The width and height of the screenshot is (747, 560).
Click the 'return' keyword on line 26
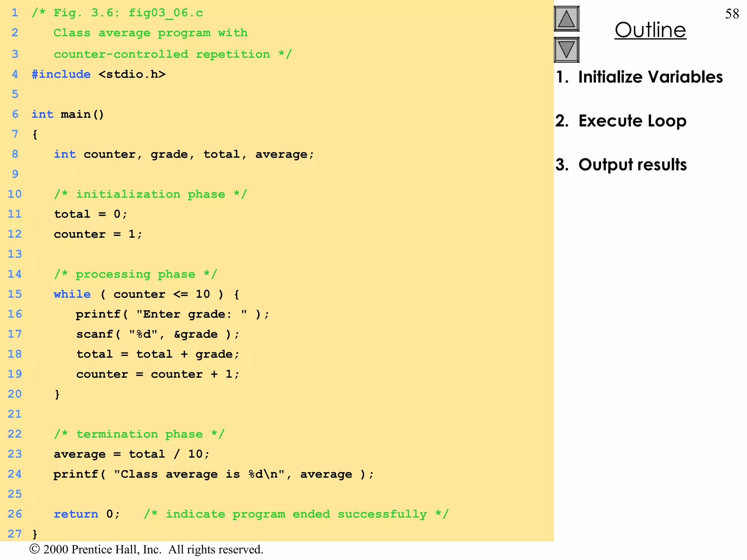[76, 514]
